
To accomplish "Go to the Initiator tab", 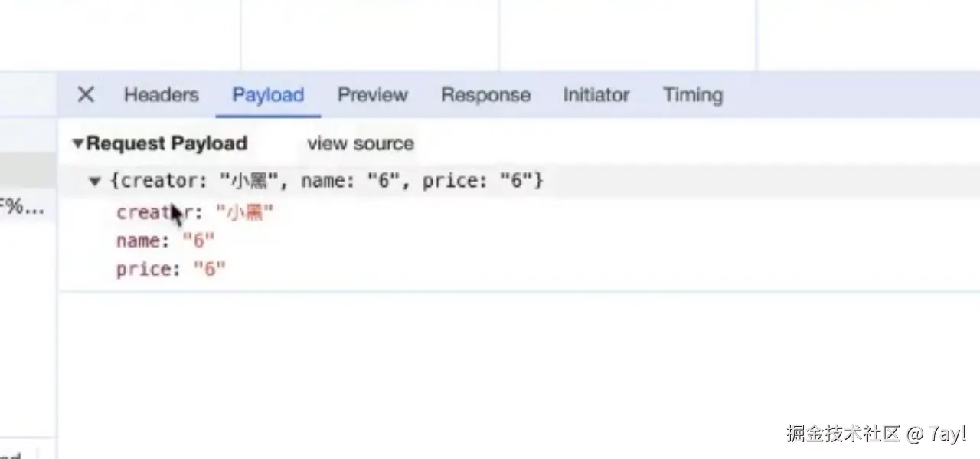I will click(596, 95).
